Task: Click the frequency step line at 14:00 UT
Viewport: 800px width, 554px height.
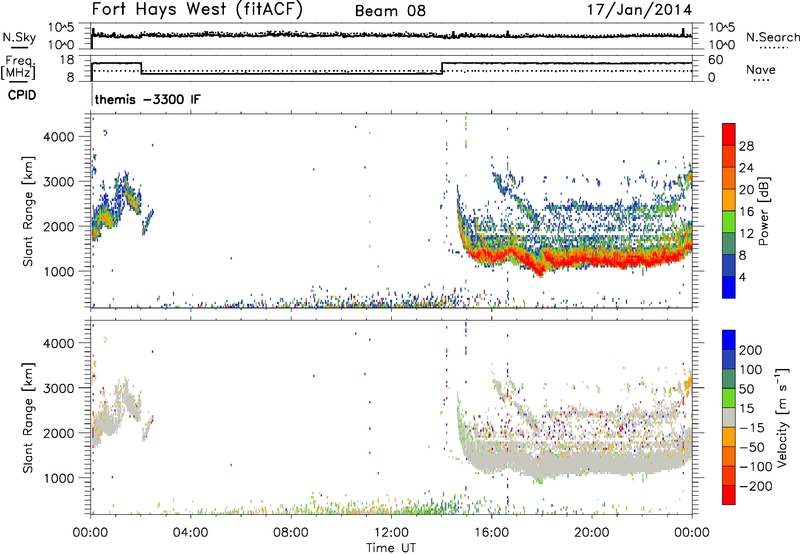Action: point(442,68)
